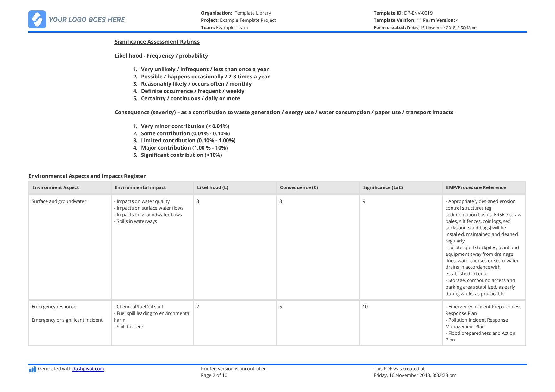Select the Significance Assessment Ratings heading
The height and width of the screenshot is (392, 555).
point(157,41)
